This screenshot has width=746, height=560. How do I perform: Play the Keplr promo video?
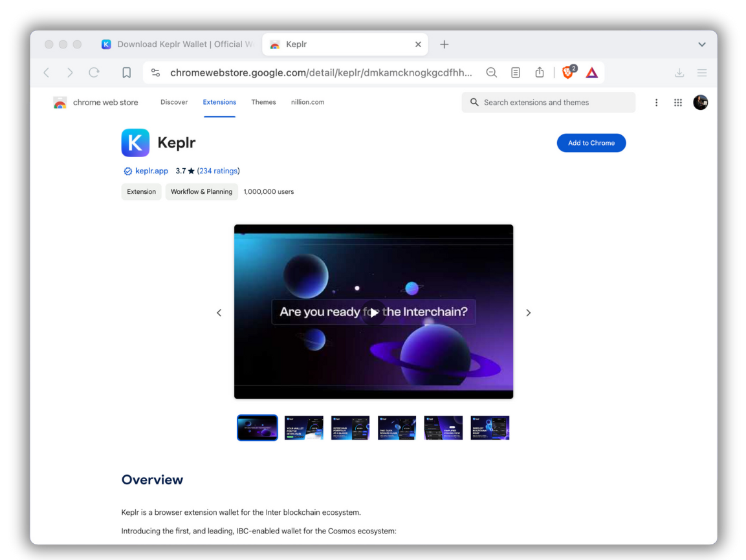pyautogui.click(x=373, y=312)
